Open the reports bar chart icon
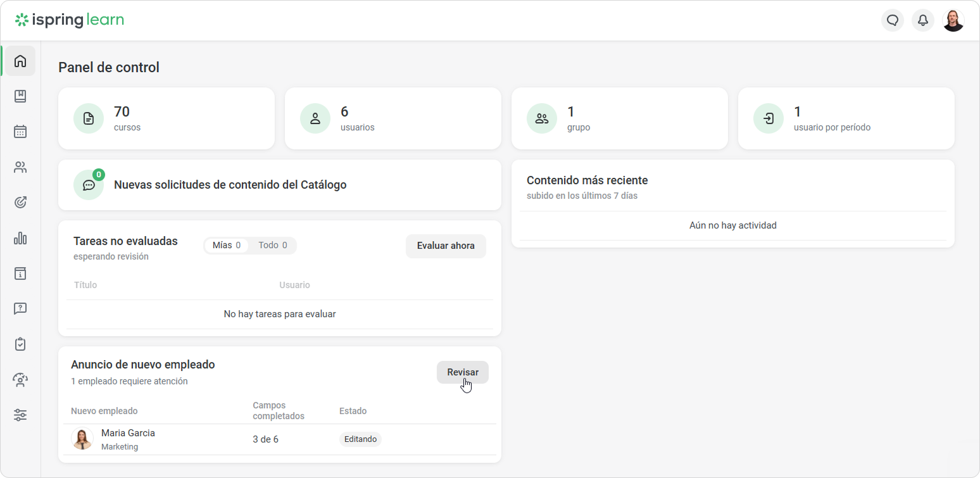The image size is (980, 478). point(20,238)
